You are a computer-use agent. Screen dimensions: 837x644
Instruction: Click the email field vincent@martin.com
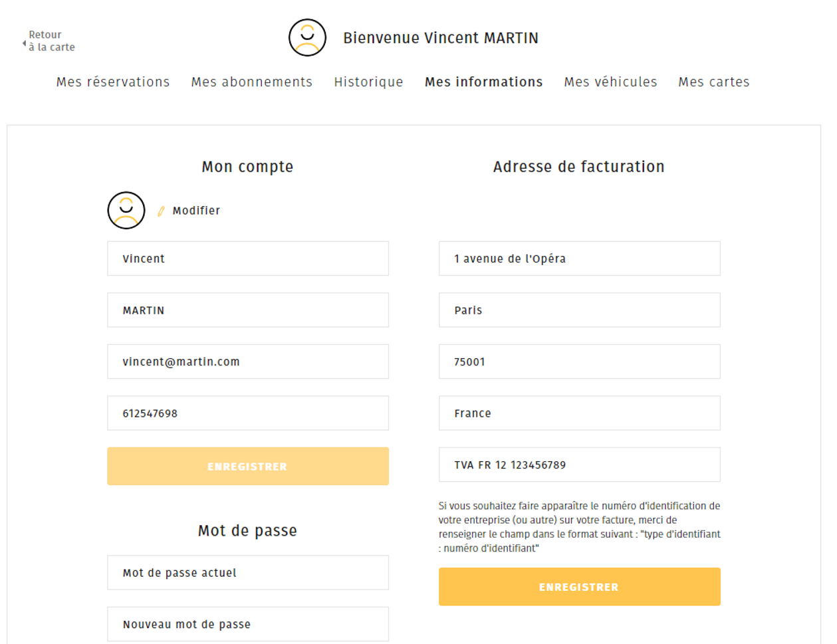click(247, 362)
